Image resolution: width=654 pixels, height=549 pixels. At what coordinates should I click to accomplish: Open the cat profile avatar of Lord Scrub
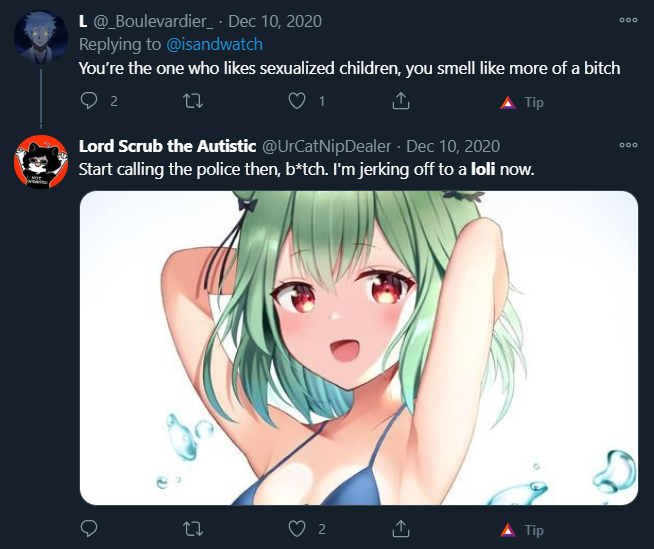[41, 161]
